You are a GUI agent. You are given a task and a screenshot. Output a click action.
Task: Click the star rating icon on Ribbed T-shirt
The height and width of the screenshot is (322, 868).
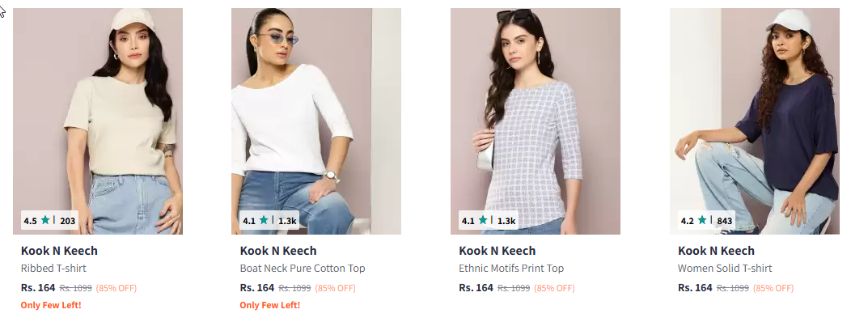(x=45, y=220)
